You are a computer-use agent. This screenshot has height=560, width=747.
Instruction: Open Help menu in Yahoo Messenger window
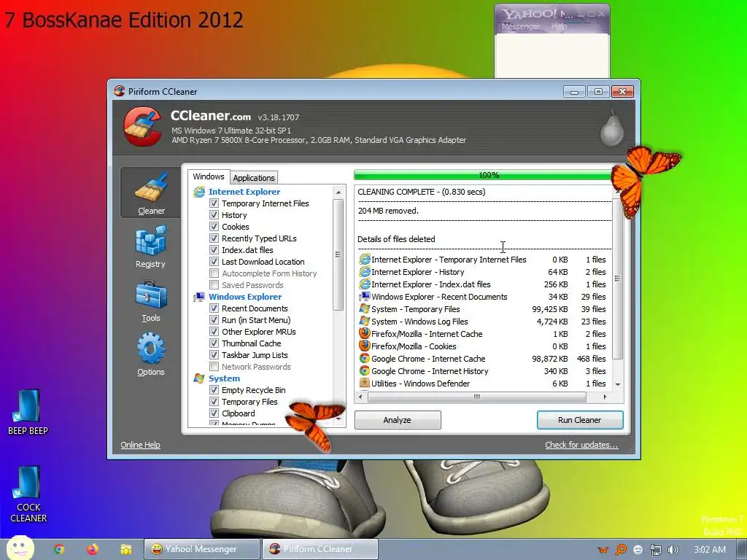coord(560,27)
